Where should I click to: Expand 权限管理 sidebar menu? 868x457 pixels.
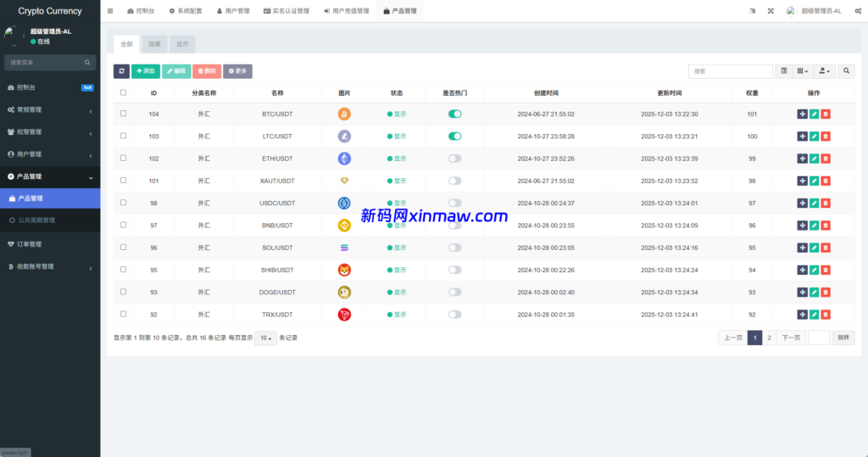coord(50,131)
